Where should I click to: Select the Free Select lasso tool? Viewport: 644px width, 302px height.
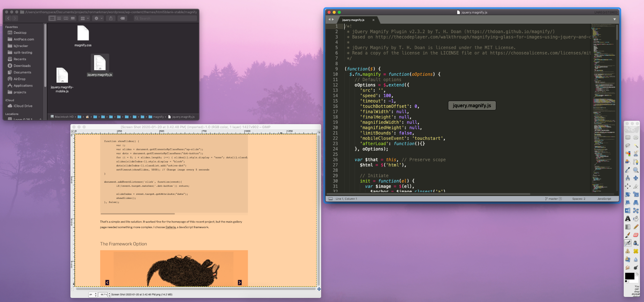tap(628, 145)
